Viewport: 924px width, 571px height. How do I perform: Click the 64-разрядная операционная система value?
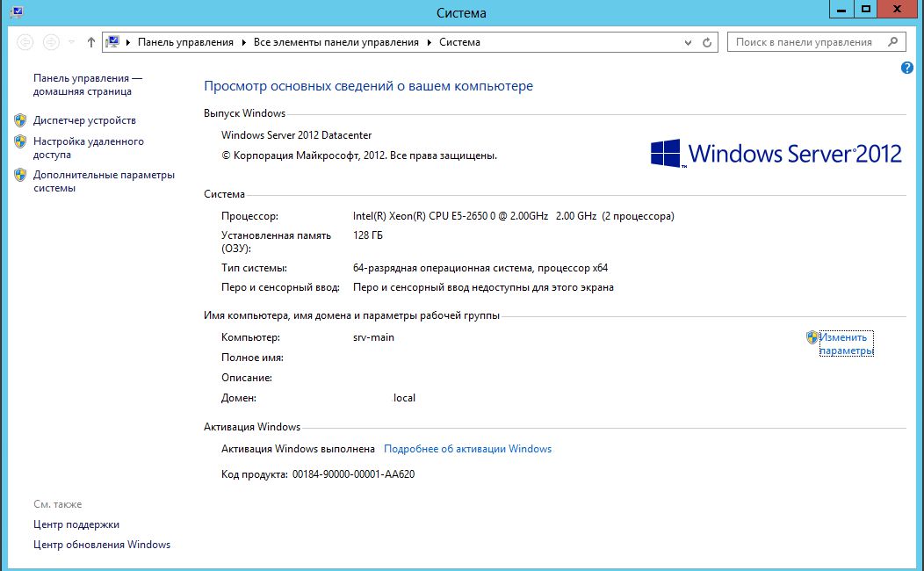tap(480, 268)
